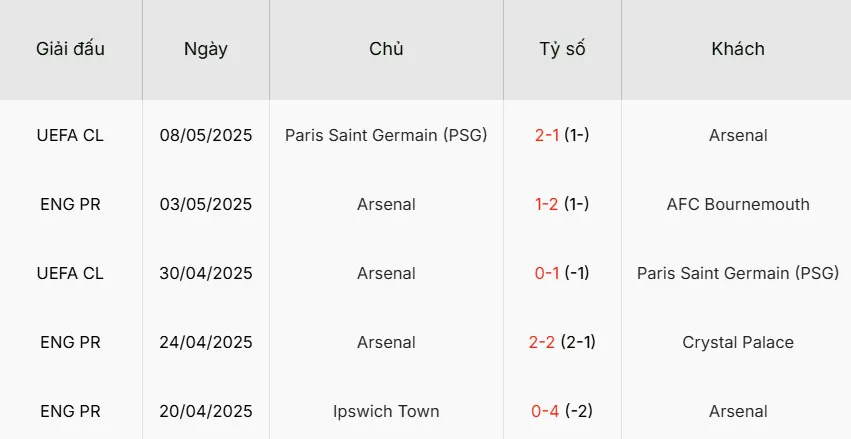Viewport: 851px width, 439px height.
Task: Click the 1-2 score against Bournemouth
Action: (547, 204)
